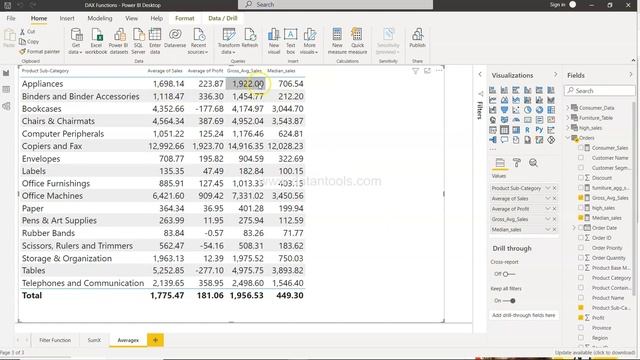640x360 pixels.
Task: Add a Text box
Action: pos(291,41)
